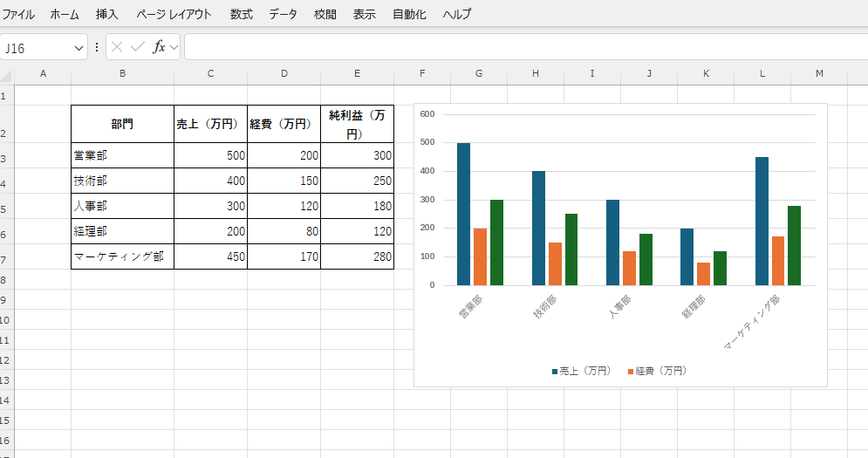The image size is (868, 458).
Task: Open the ヘルプ tab
Action: (x=457, y=15)
